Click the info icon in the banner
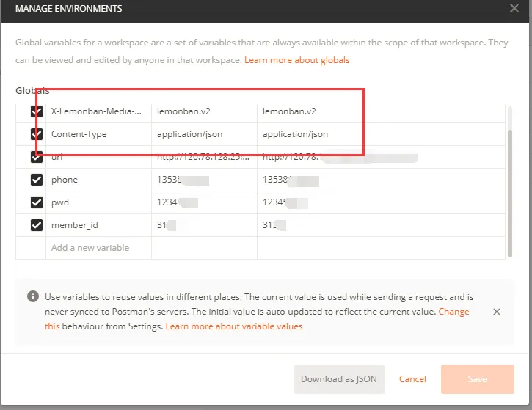This screenshot has height=410, width=532. [x=33, y=296]
